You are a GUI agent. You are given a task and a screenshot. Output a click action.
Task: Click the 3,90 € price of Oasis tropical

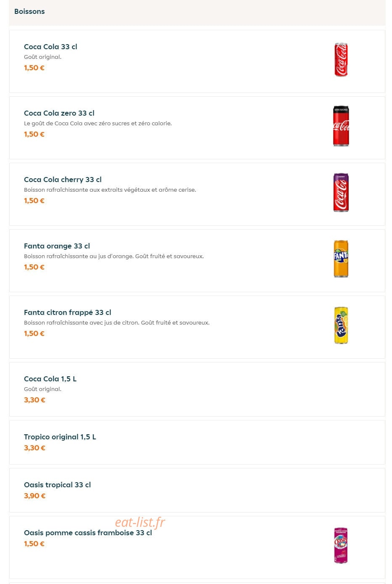[34, 496]
